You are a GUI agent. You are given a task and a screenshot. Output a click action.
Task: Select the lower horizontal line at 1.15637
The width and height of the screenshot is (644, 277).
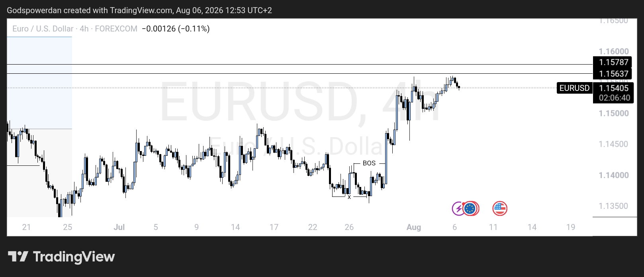(299, 73)
